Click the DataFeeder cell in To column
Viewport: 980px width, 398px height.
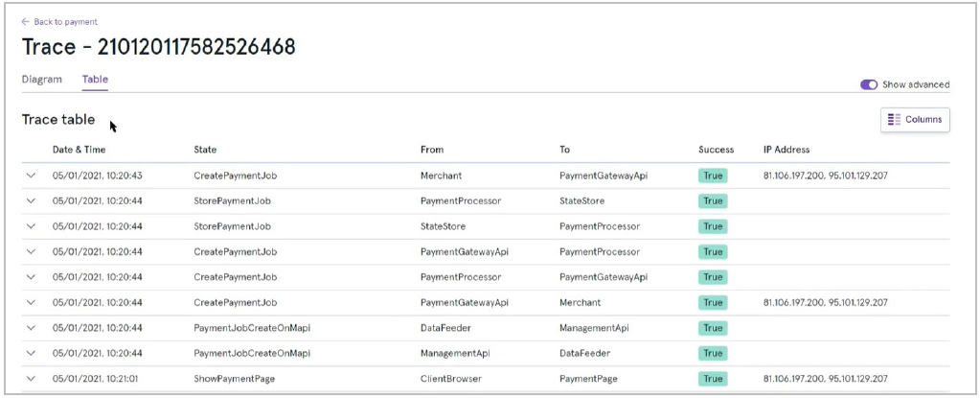[x=584, y=353]
